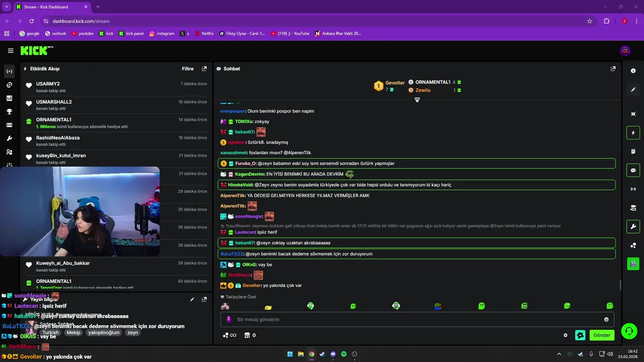This screenshot has height=362, width=644.
Task: Show hidden system tray icons chevron
Action: click(558, 354)
